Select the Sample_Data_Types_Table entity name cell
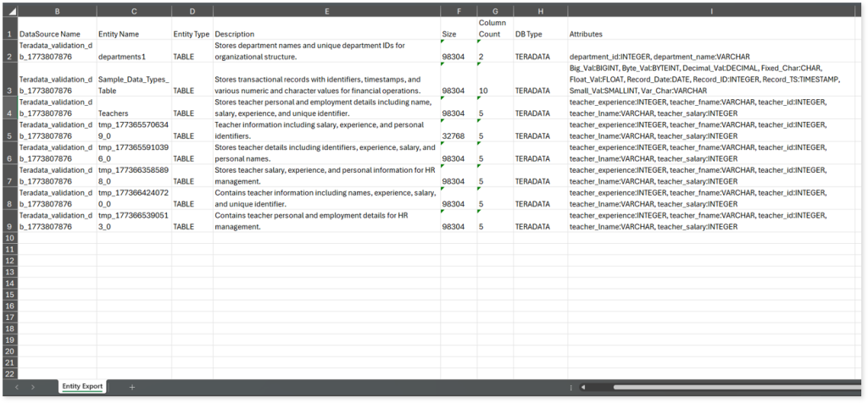868x403 pixels. coord(133,84)
